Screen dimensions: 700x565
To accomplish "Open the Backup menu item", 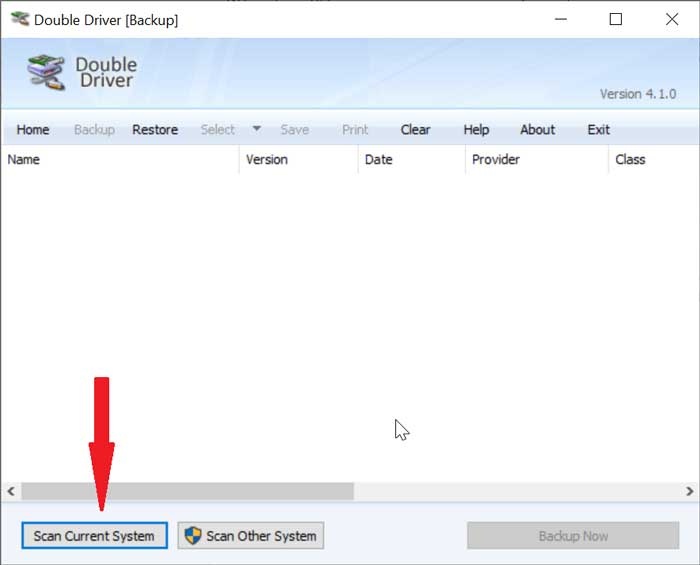I will (x=94, y=129).
